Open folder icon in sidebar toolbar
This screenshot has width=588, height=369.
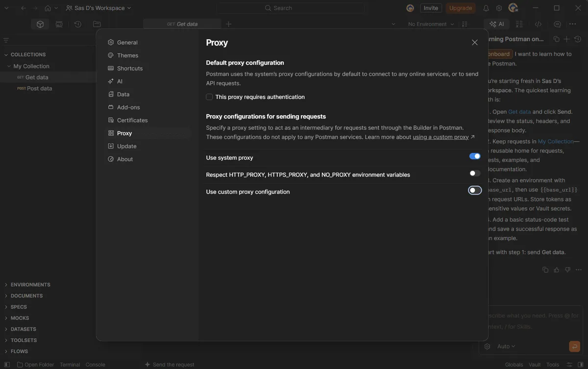(97, 24)
